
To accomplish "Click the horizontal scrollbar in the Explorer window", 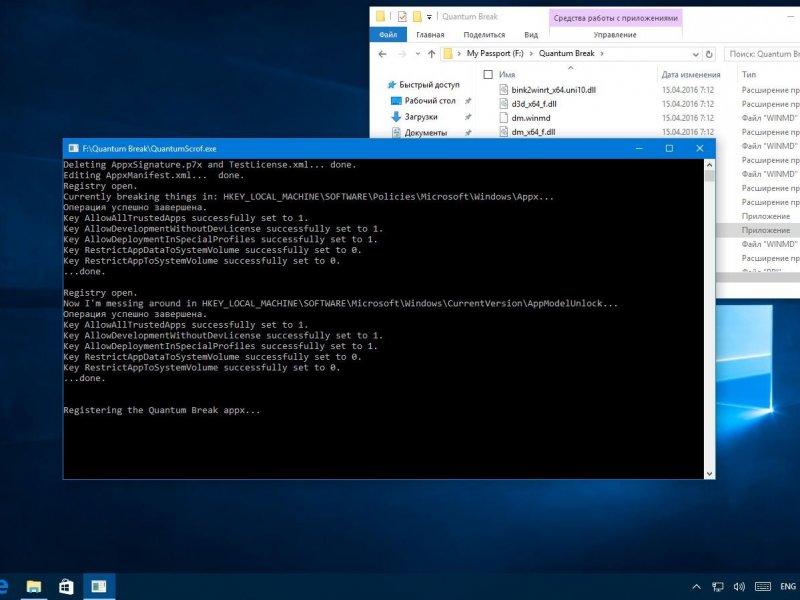I will coord(758,277).
